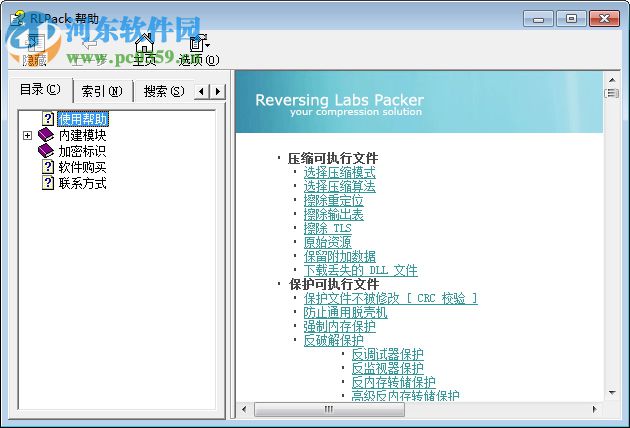630x428 pixels.
Task: Click the tab strip right scroll arrow
Action: click(218, 92)
